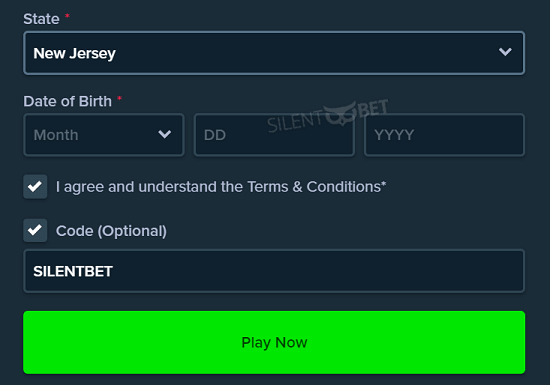This screenshot has width=550, height=385.
Task: Untick the Terms & Conditions checkbox
Action: (x=35, y=187)
